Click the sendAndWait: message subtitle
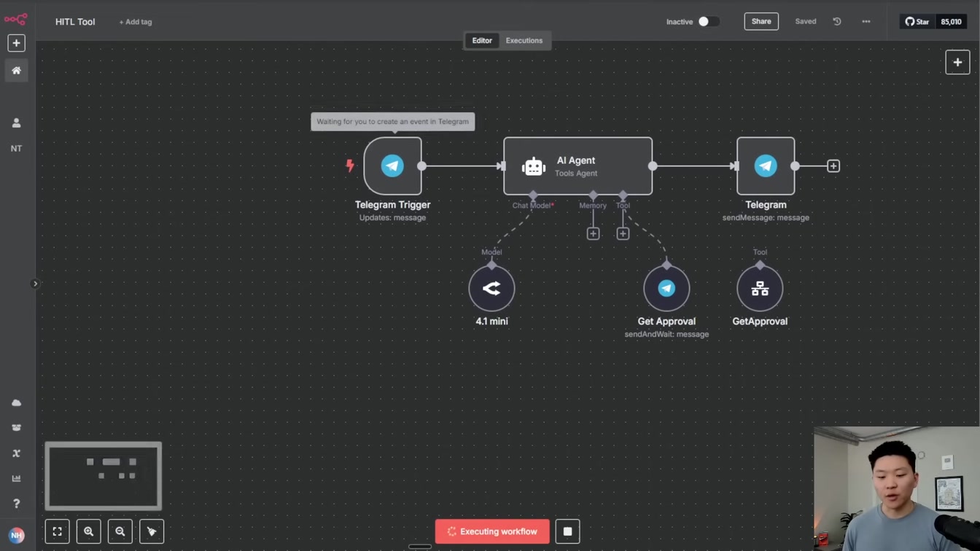This screenshot has width=980, height=551. (666, 335)
